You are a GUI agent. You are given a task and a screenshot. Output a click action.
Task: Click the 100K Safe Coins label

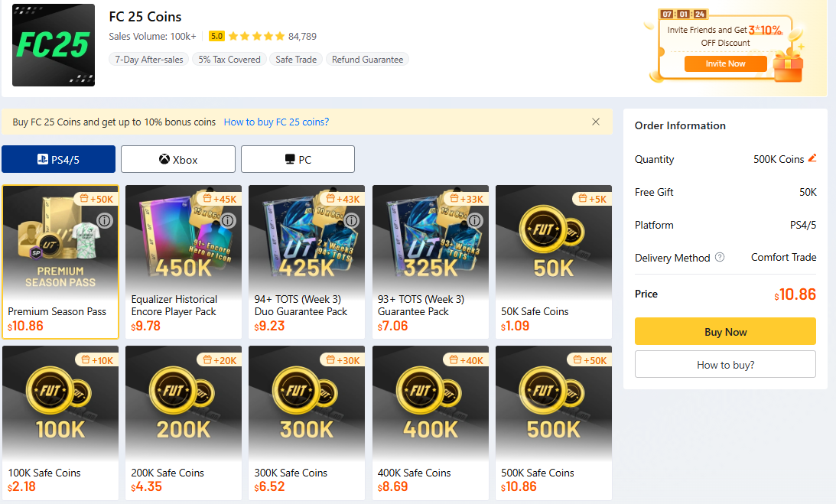click(x=44, y=473)
